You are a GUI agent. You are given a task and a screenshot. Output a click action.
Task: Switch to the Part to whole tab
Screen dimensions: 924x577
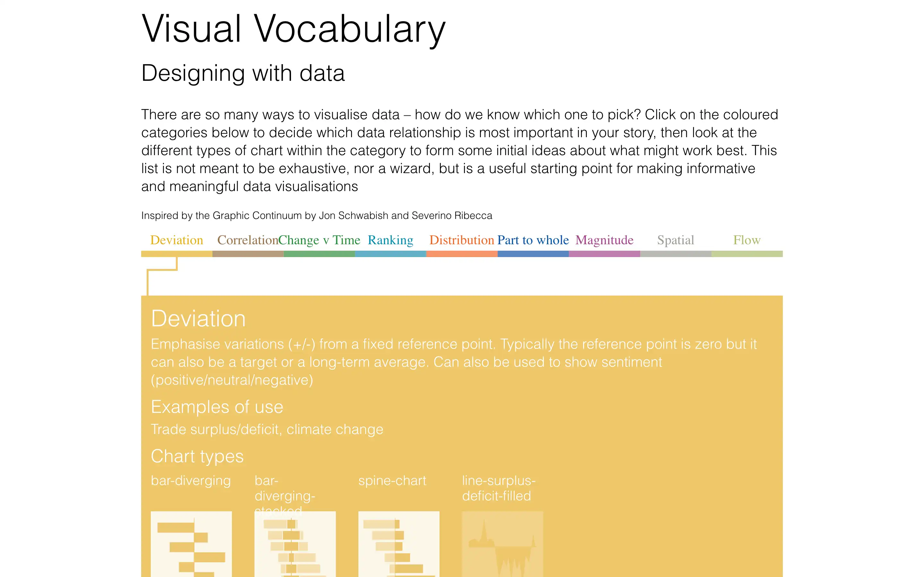click(x=533, y=240)
